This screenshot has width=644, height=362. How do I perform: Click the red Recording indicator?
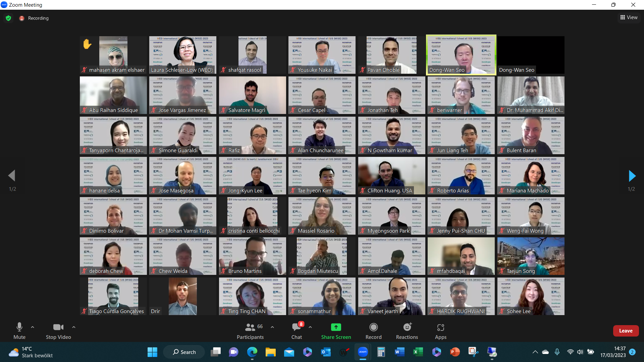(22, 18)
